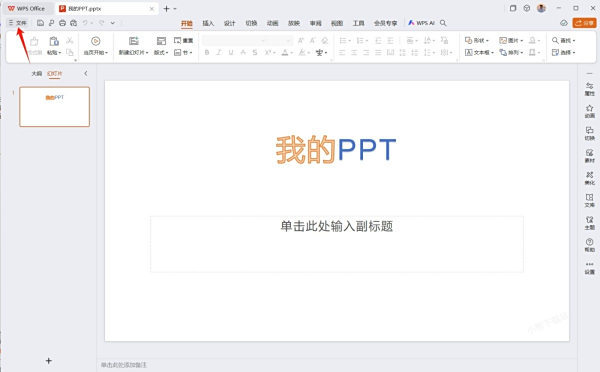
Task: Click the Paste clipboard icon
Action: 54,41
